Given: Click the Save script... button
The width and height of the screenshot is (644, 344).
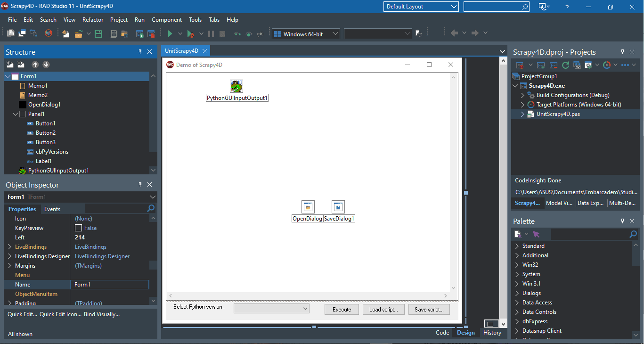Looking at the screenshot, I should point(429,310).
